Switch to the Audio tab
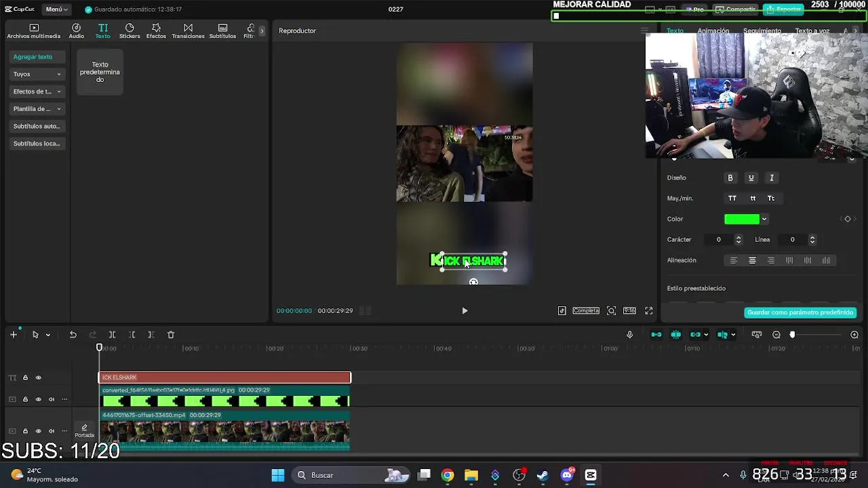The image size is (868, 488). pyautogui.click(x=76, y=31)
